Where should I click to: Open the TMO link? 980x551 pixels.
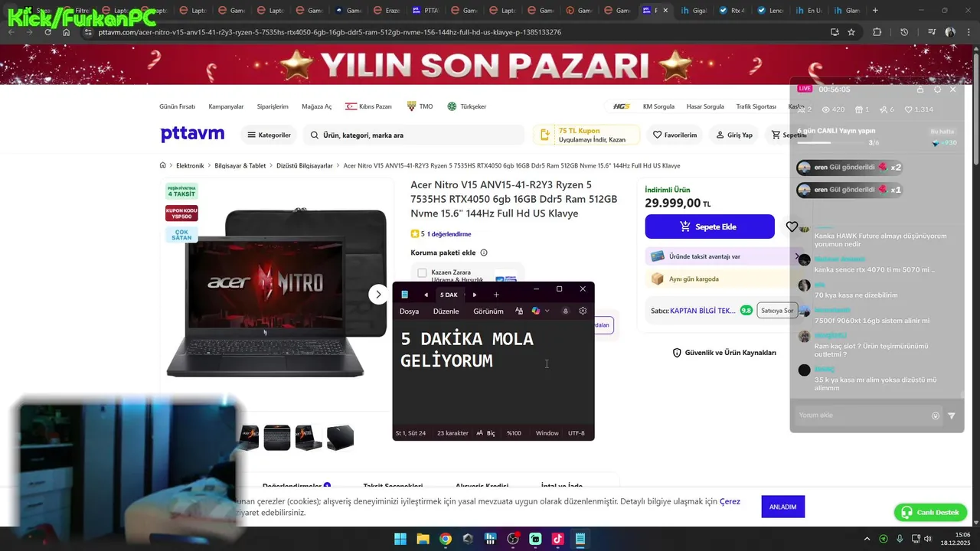click(x=420, y=106)
